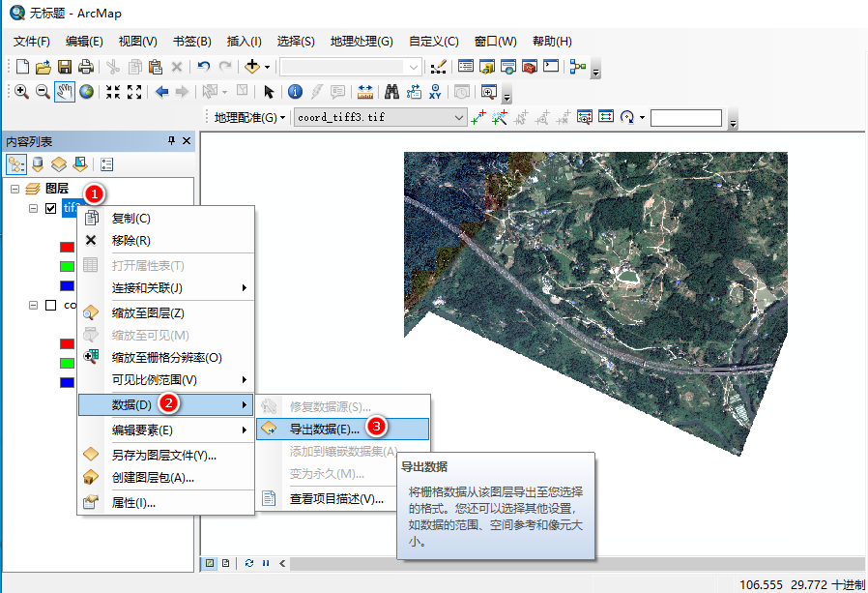Select 属性(I)... layer properties

click(x=165, y=503)
